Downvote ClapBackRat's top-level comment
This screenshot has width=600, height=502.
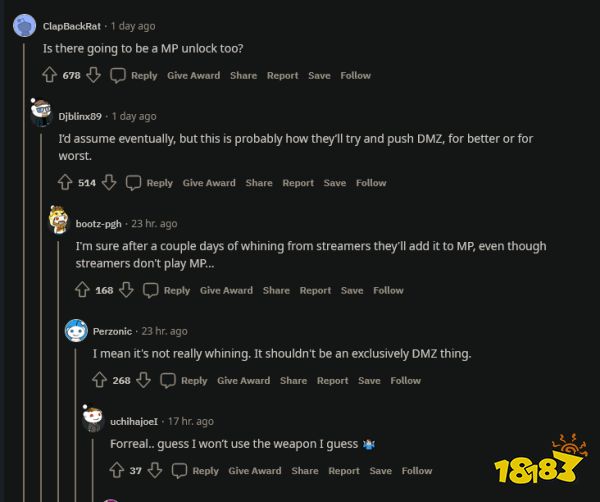coord(93,75)
